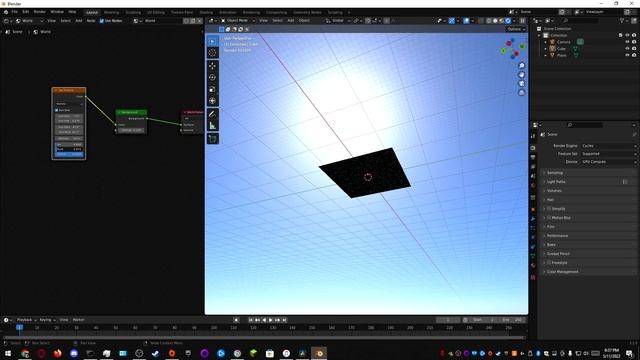Open Feature Set dropdown showing Supported
Image resolution: width=640 pixels, height=360 pixels.
point(609,154)
